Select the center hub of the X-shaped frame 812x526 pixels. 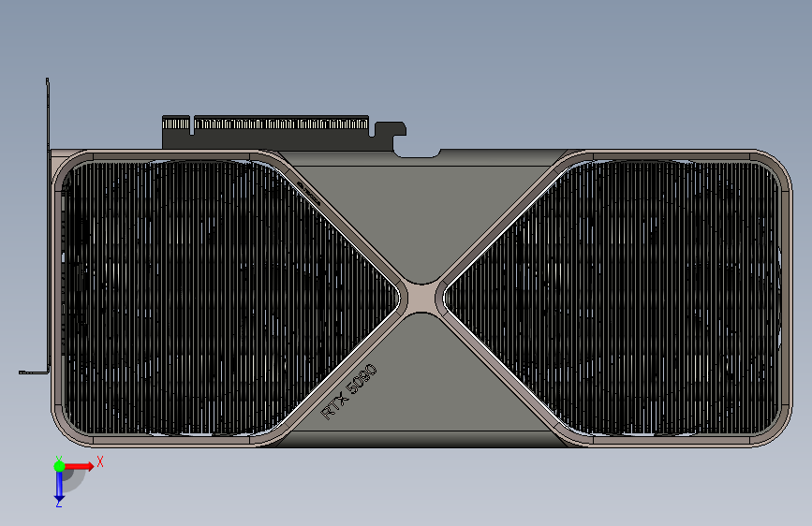pyautogui.click(x=421, y=299)
